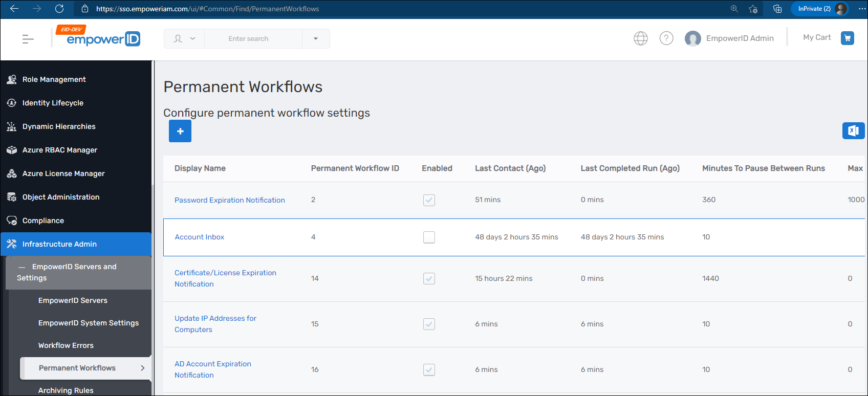Open EmpowerID System Settings item
The width and height of the screenshot is (868, 396).
point(89,323)
